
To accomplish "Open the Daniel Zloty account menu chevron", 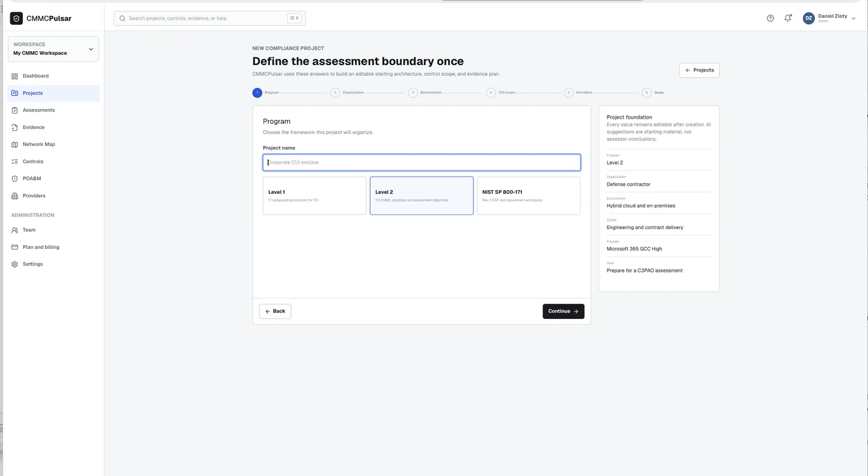I will [854, 19].
